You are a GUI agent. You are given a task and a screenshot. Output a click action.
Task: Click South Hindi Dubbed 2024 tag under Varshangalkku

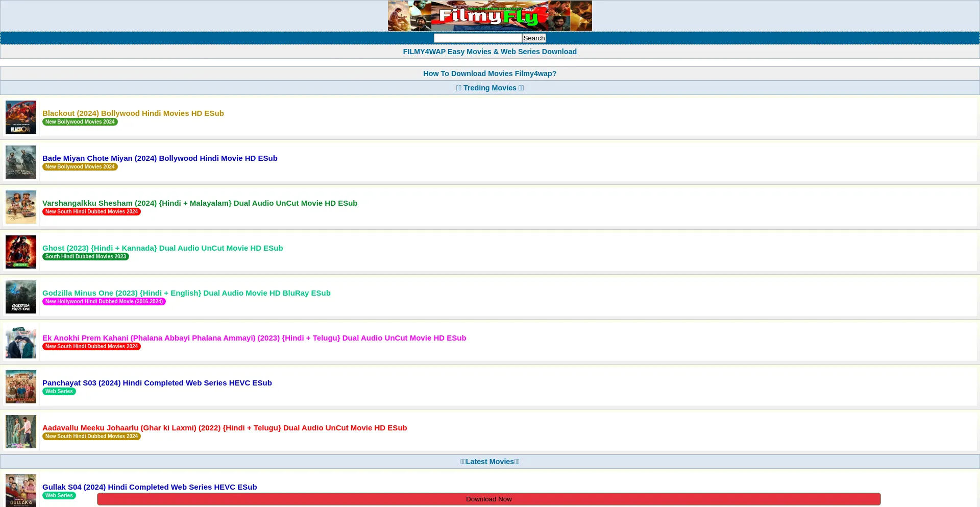[x=91, y=212]
